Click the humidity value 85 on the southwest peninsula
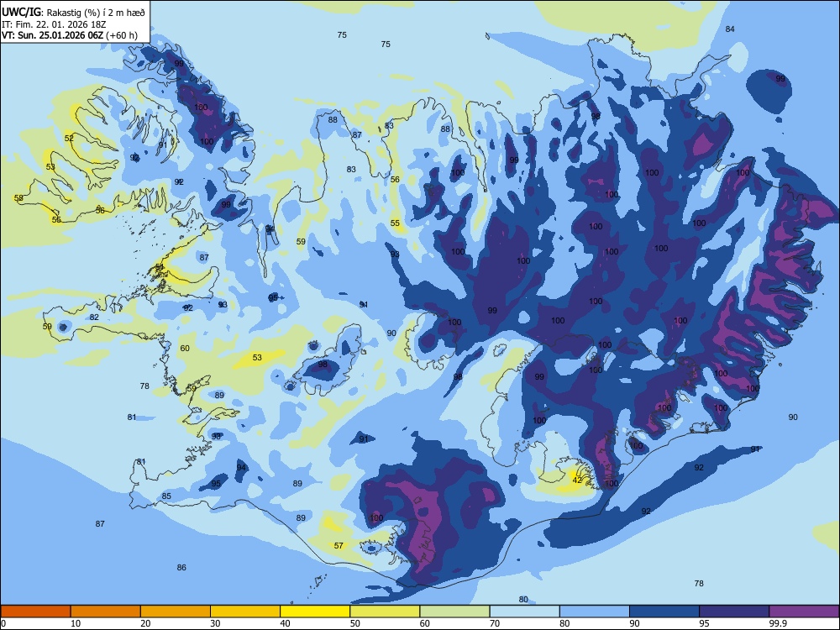The image size is (840, 630). click(166, 496)
